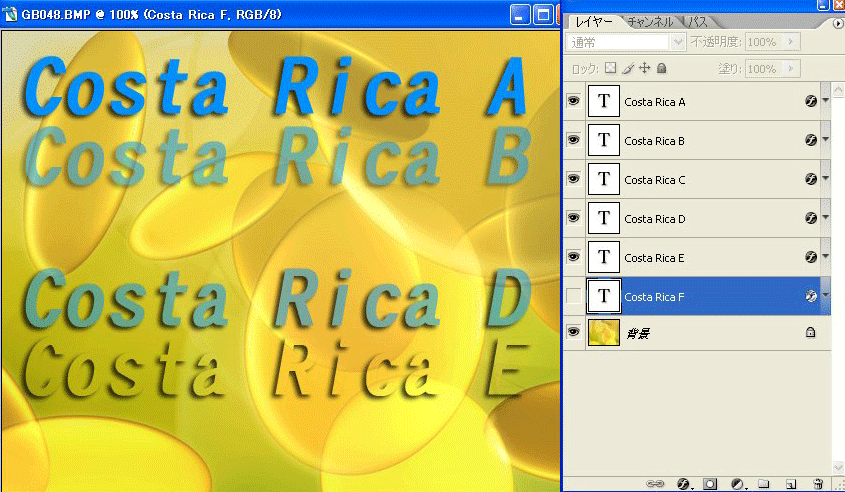
Task: Switch to the チャンネル tab
Action: tap(650, 22)
